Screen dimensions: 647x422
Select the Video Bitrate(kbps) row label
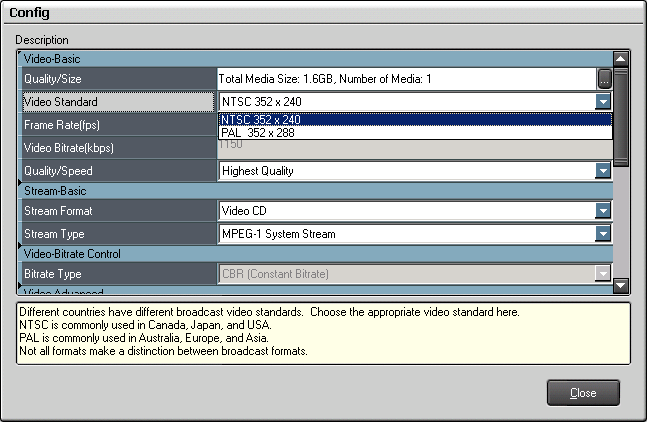click(118, 148)
